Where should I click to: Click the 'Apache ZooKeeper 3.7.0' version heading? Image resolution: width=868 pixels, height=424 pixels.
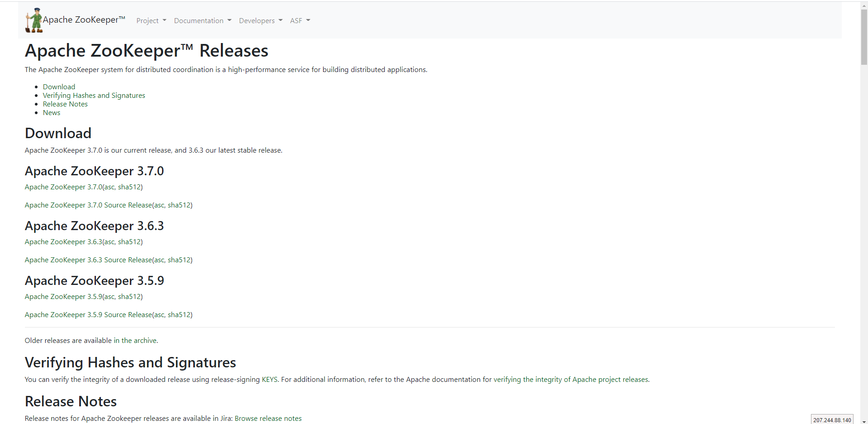click(95, 171)
